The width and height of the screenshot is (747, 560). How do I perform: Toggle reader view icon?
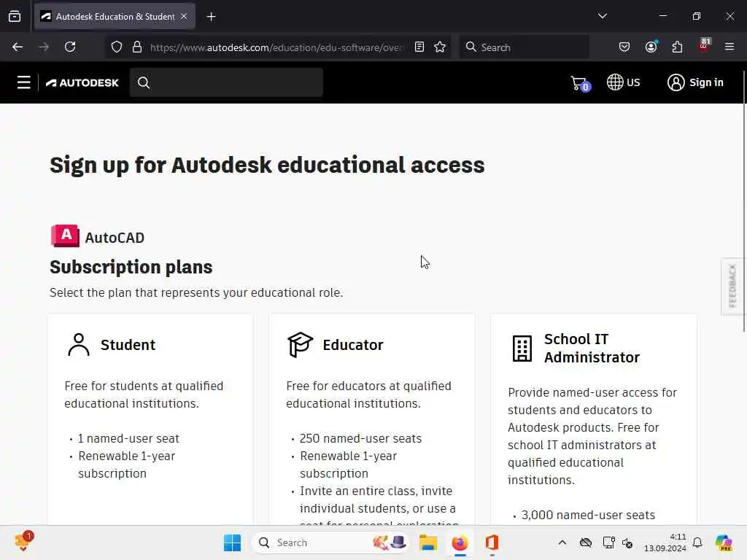click(x=419, y=47)
